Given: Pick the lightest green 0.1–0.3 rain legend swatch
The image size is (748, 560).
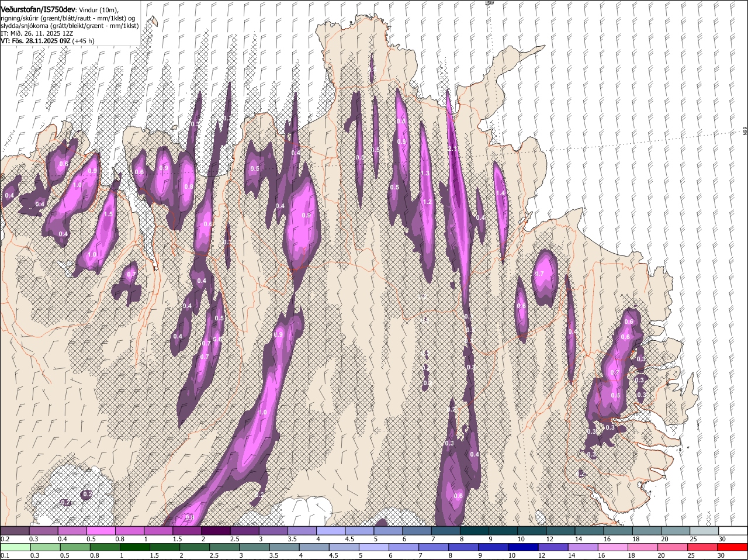Looking at the screenshot, I should tap(15, 547).
